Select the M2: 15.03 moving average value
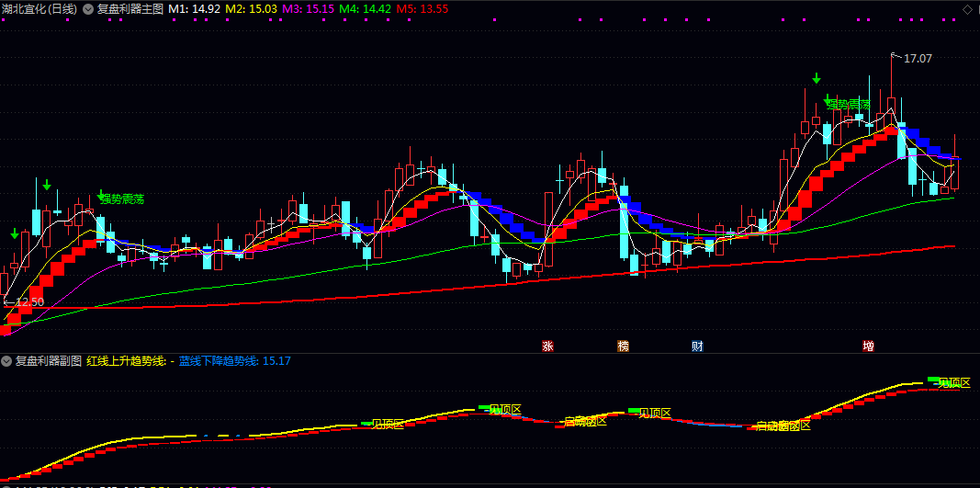 pyautogui.click(x=251, y=9)
